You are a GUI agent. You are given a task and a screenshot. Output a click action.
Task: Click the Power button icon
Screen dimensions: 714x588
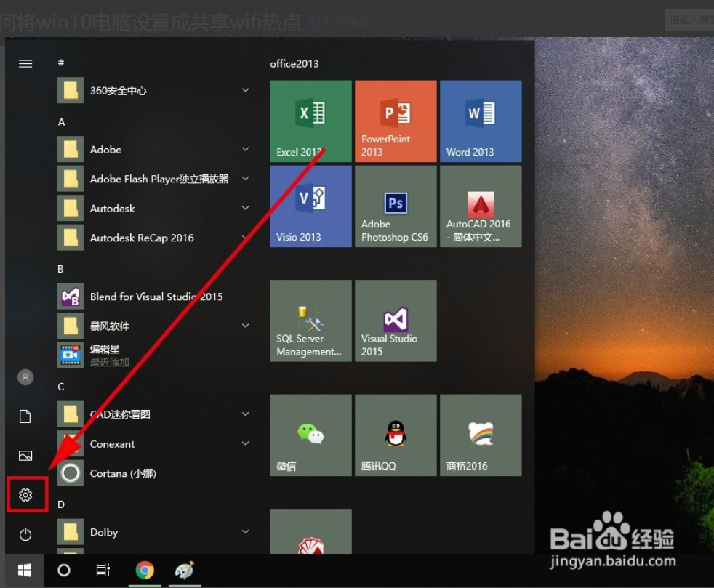[25, 534]
